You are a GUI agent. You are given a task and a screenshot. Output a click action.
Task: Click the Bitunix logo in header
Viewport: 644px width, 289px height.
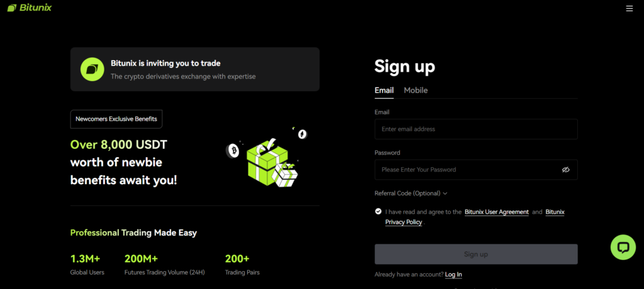[x=30, y=8]
